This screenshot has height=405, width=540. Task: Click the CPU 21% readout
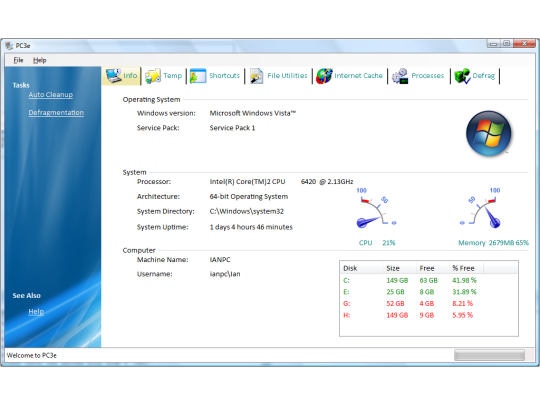(x=377, y=243)
